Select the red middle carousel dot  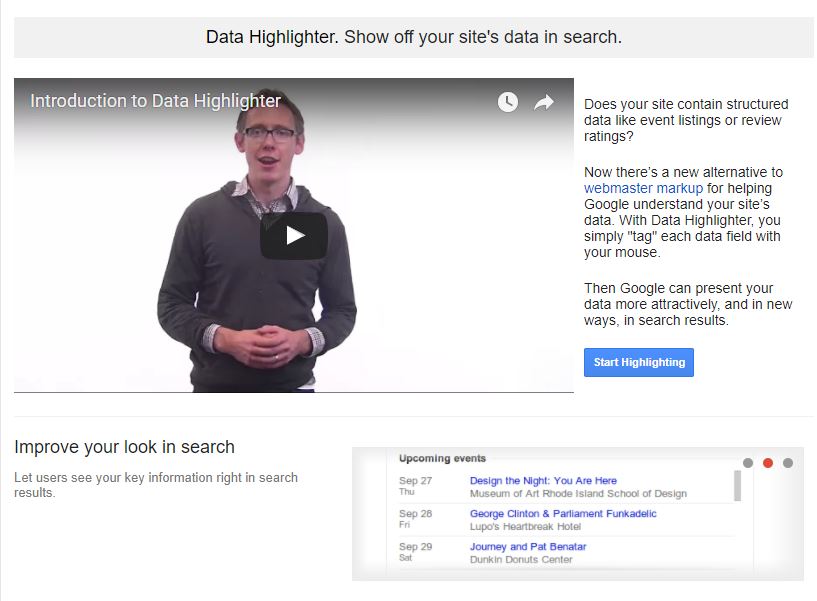(x=768, y=463)
